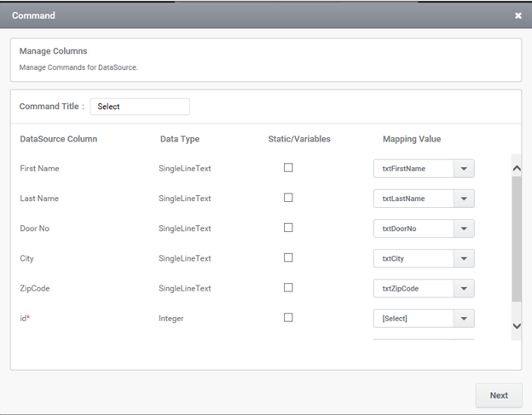Click the scrollbar down arrow
Screen dimensions: 532x415
click(517, 326)
